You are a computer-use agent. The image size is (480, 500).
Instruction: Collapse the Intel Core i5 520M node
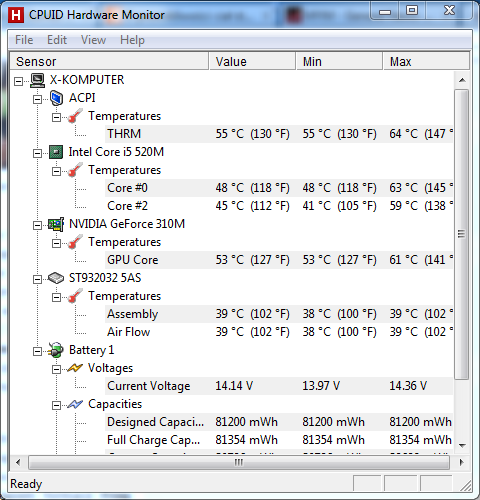38,153
